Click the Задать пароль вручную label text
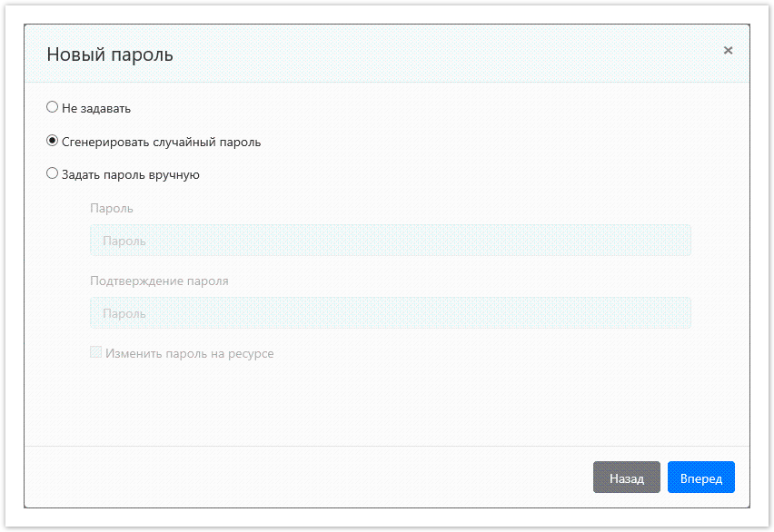 pos(130,174)
